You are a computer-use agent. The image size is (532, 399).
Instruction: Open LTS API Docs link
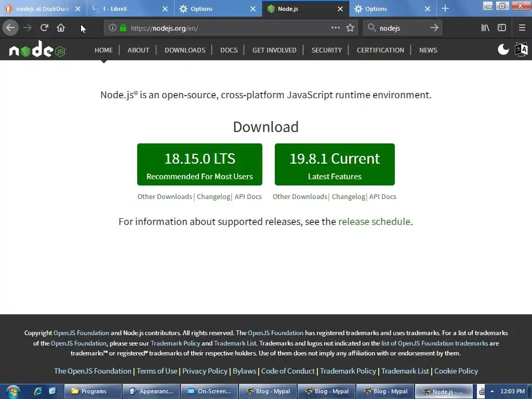[248, 197]
